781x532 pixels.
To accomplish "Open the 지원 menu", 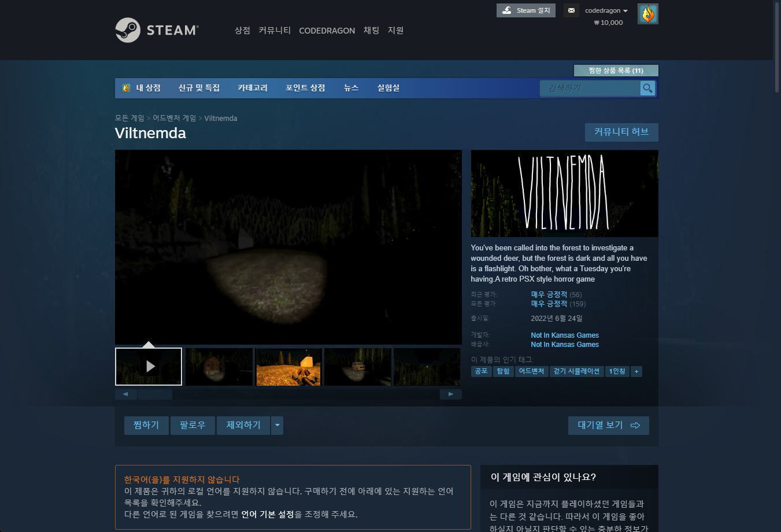I will 395,30.
